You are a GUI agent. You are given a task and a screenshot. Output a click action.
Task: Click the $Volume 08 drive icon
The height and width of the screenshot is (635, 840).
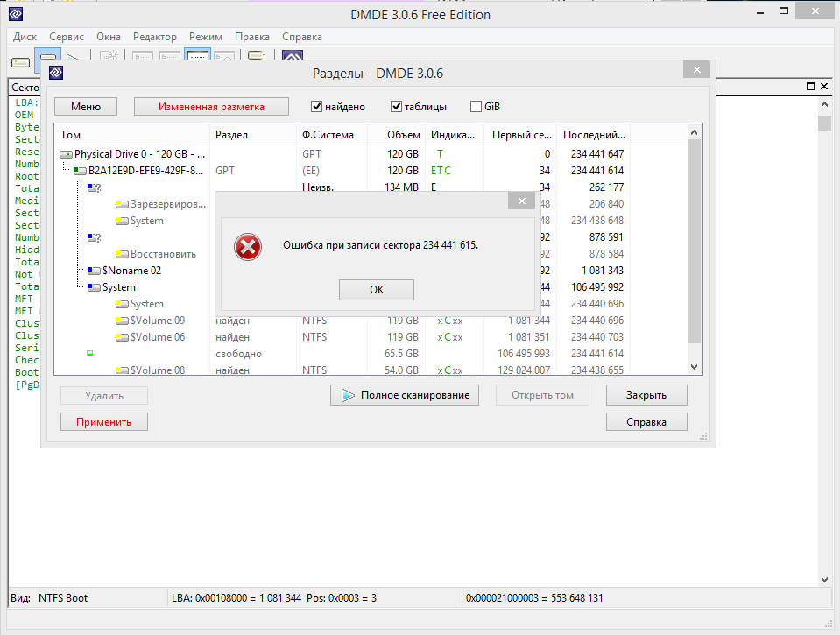point(122,370)
